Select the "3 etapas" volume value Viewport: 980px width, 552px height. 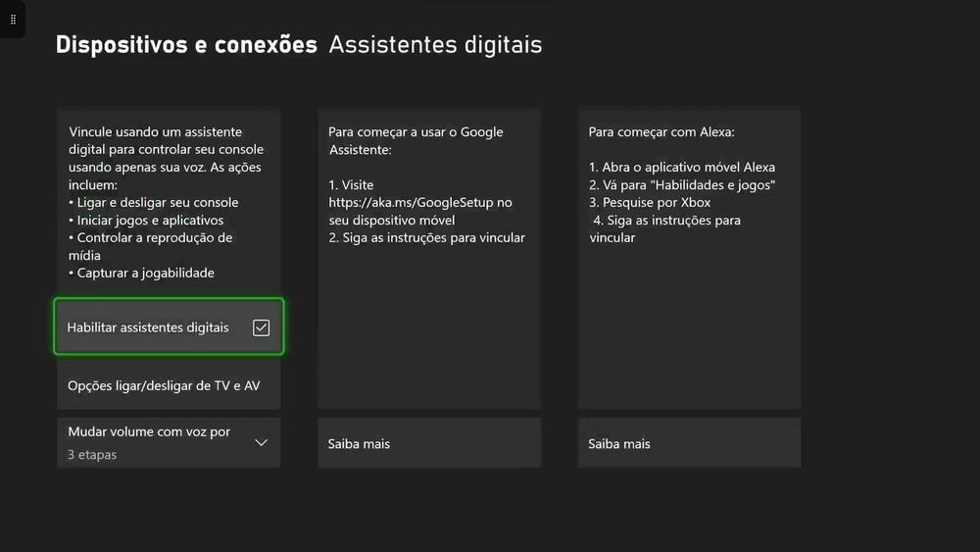(92, 455)
